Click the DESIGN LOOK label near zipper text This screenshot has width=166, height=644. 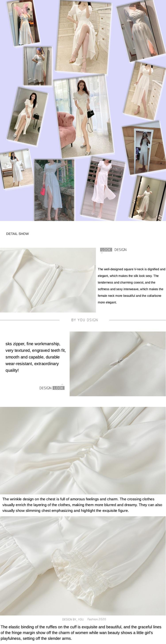[52, 388]
